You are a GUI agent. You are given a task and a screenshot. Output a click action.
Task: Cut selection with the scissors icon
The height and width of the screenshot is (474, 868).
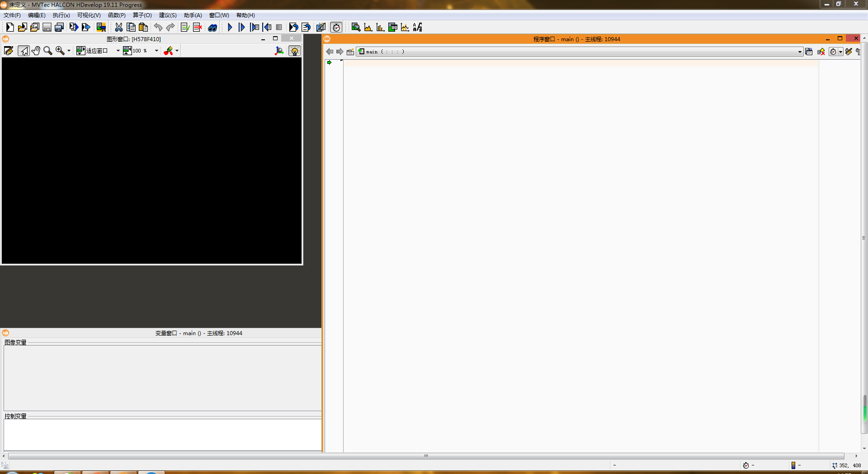click(x=118, y=27)
